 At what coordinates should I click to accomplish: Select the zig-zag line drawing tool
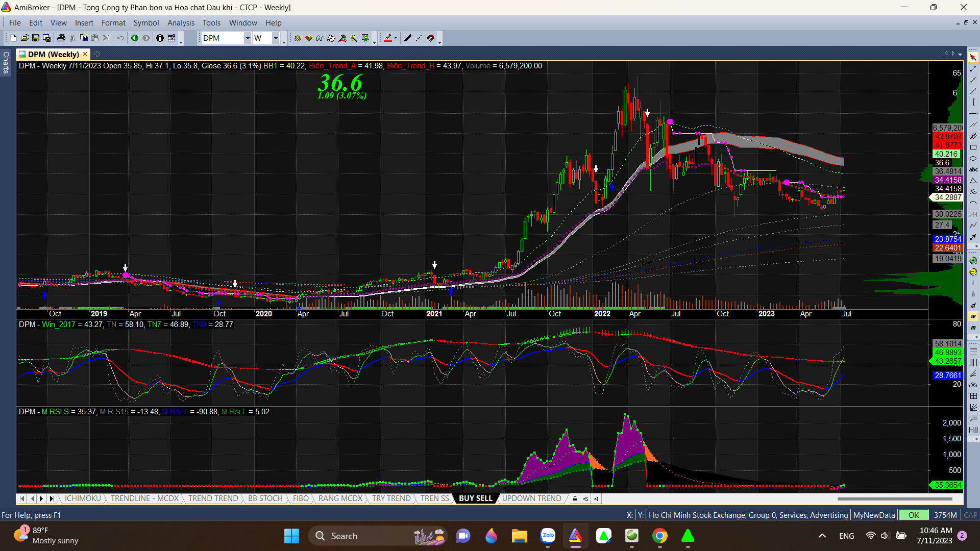(973, 225)
